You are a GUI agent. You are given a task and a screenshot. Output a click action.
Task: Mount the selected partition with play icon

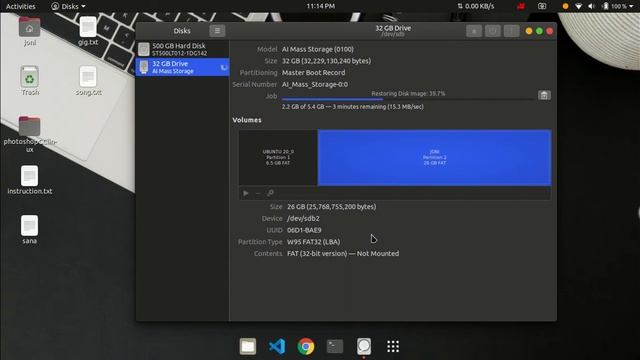pyautogui.click(x=246, y=193)
